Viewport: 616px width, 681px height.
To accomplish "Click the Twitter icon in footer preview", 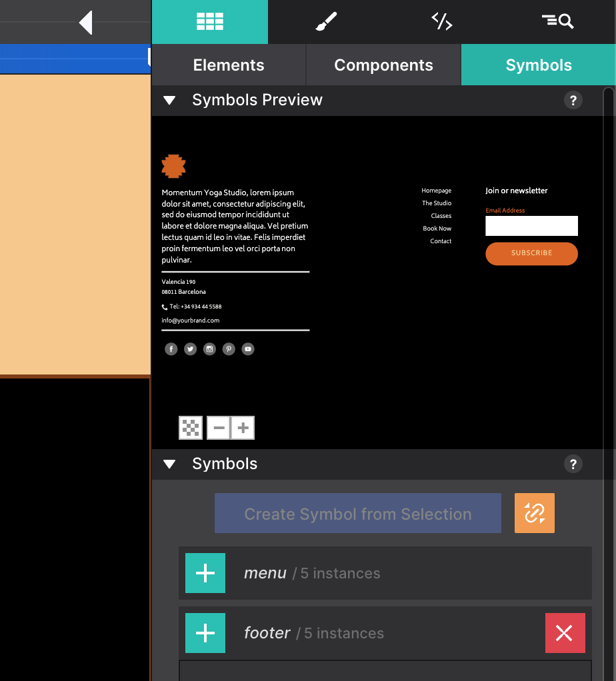I will [190, 348].
